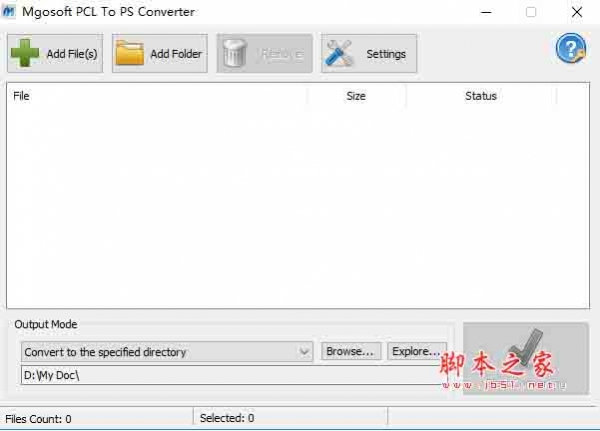This screenshot has height=431, width=600.
Task: Close the converter window
Action: [x=577, y=12]
